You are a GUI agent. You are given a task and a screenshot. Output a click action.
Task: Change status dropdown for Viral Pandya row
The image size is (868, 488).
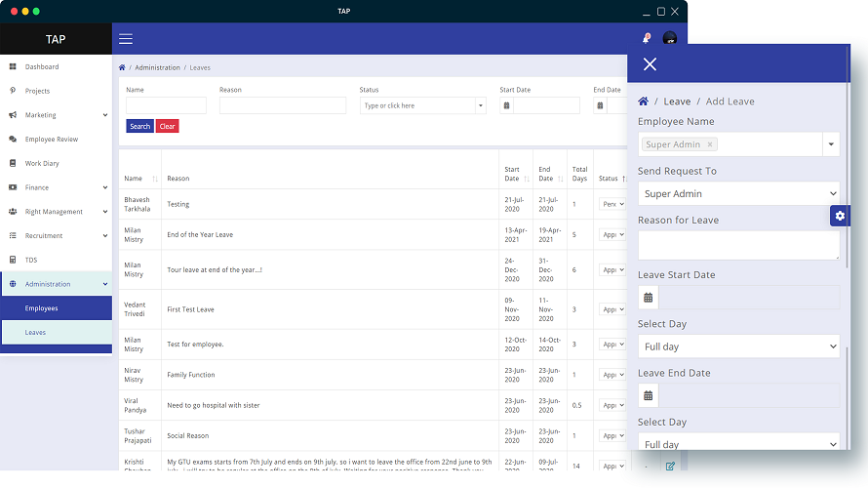tap(612, 405)
